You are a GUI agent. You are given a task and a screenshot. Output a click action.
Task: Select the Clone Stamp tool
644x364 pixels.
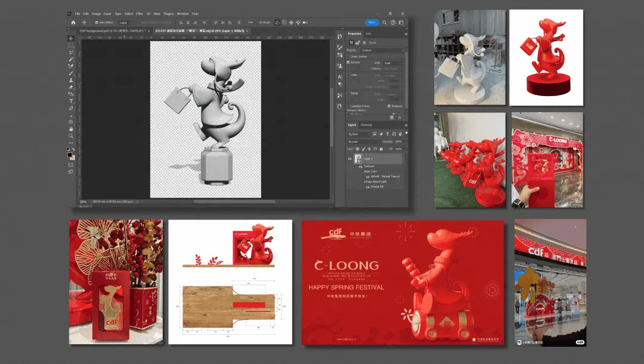(70, 80)
